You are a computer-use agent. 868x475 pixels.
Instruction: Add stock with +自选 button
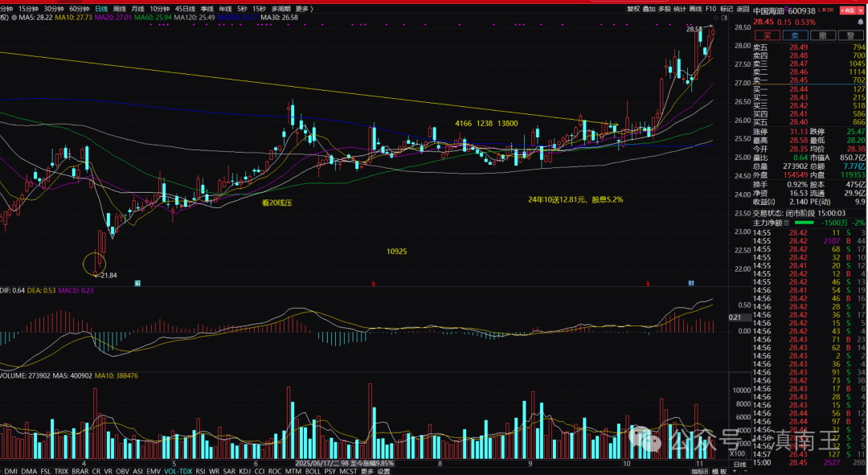coord(848,10)
